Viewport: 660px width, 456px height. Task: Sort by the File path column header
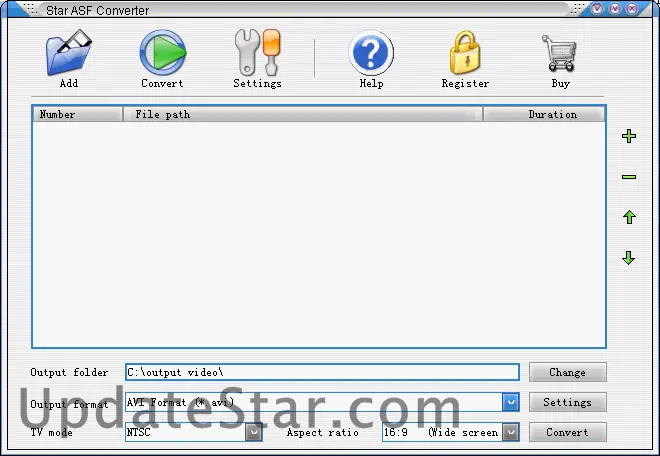click(x=303, y=114)
